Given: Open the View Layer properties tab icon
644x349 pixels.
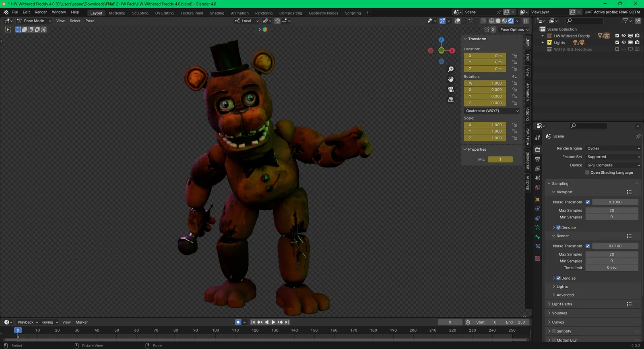Looking at the screenshot, I should click(538, 168).
